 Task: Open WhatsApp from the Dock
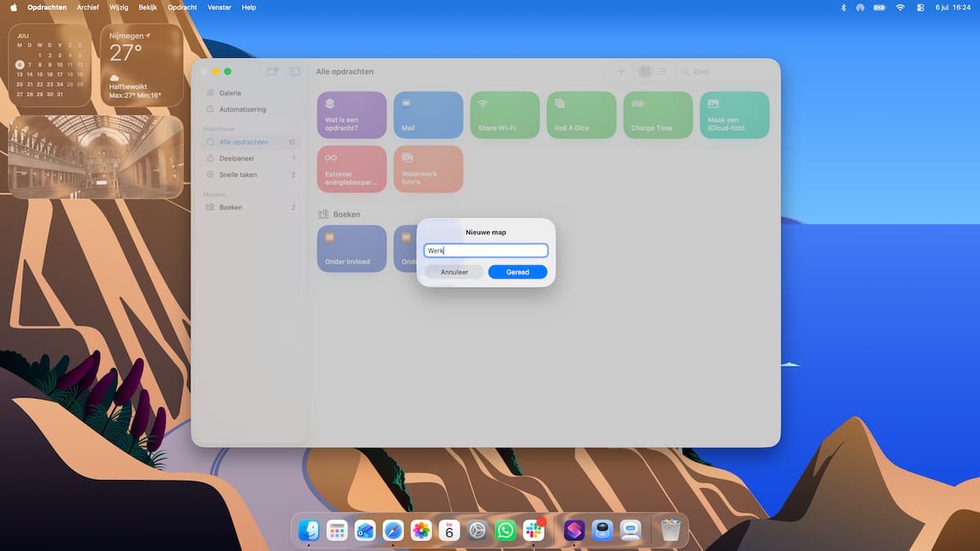(x=506, y=531)
